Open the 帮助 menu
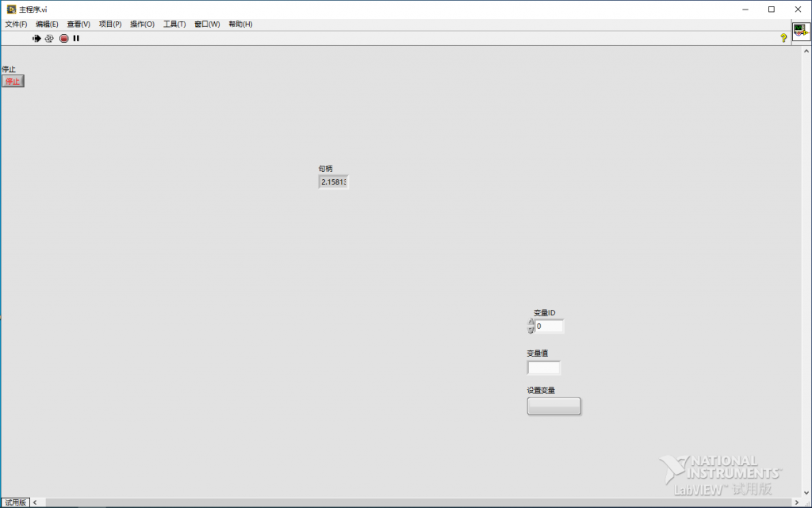This screenshot has width=812, height=508. 240,24
